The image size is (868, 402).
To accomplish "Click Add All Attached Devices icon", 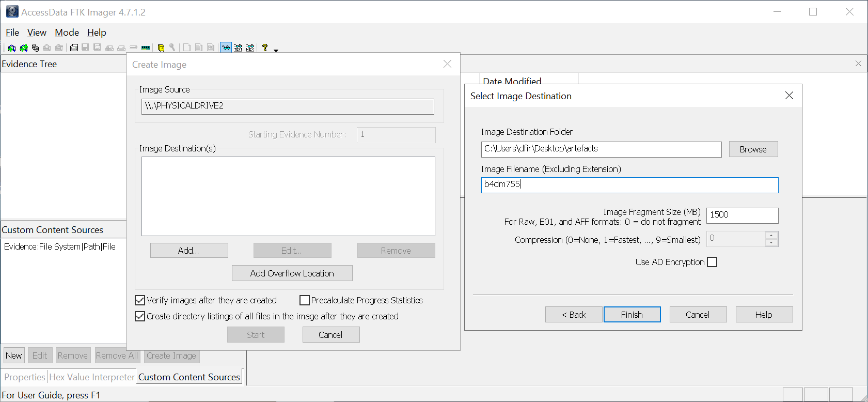I will 23,48.
